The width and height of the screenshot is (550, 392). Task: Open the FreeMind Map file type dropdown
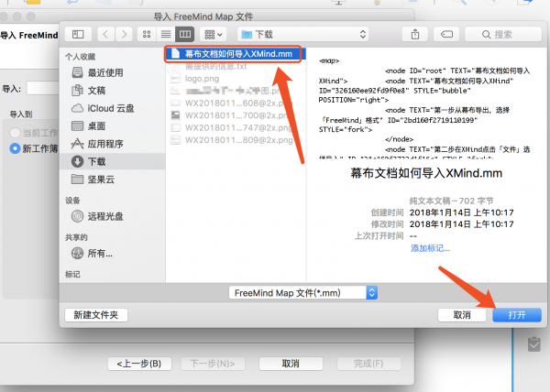click(302, 292)
